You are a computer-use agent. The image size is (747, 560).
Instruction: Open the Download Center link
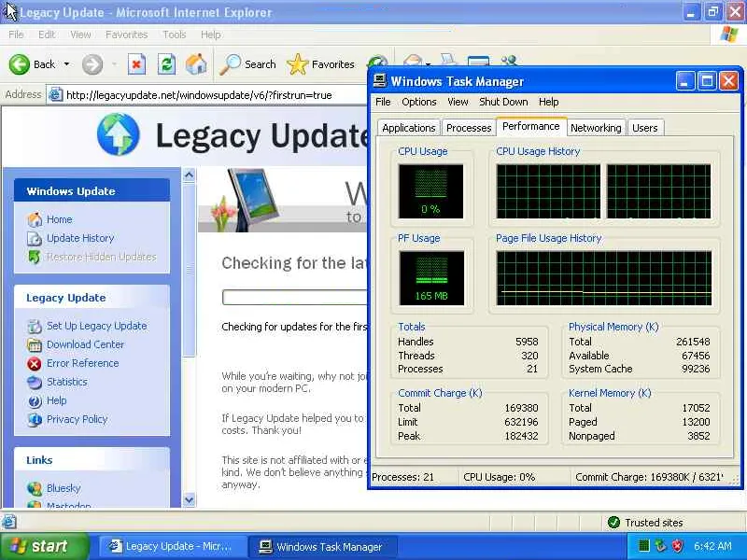(85, 344)
